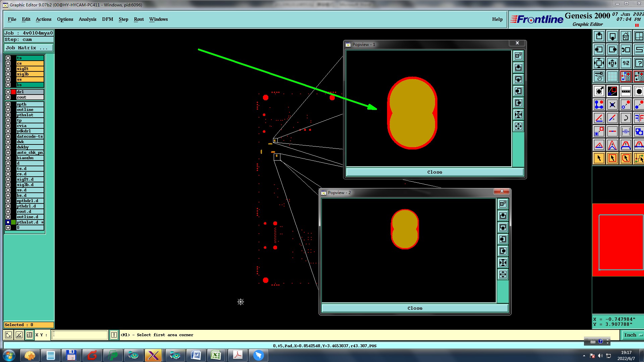Click the zoom-to-fit icon in Popview 1
This screenshot has height=362, width=644.
[518, 115]
